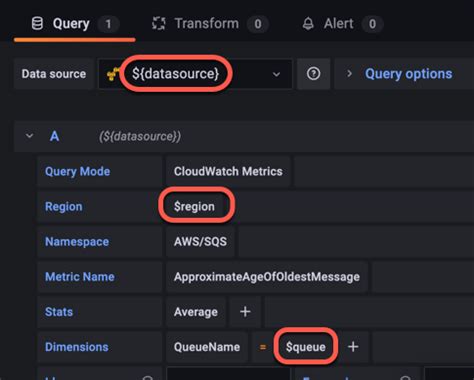
Task: Click the Average stat value
Action: click(196, 312)
